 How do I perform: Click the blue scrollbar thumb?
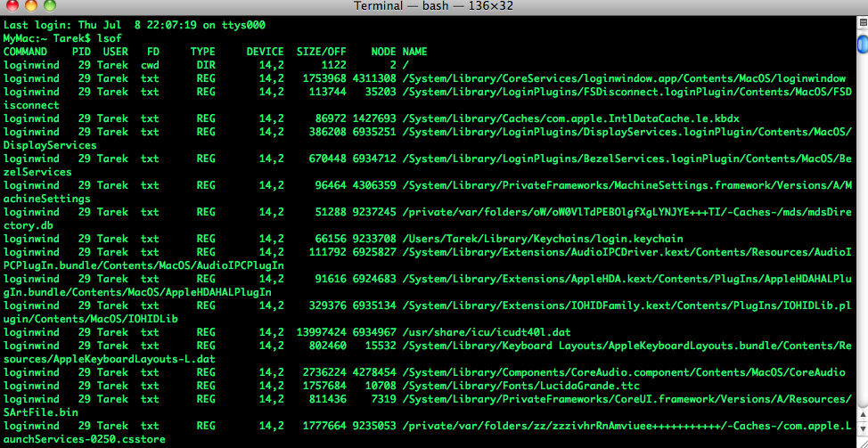tap(861, 45)
